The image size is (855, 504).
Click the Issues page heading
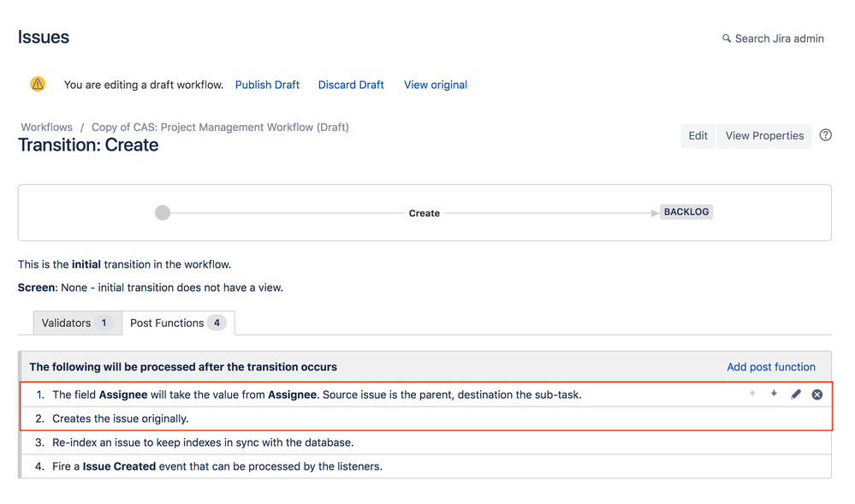tap(44, 37)
